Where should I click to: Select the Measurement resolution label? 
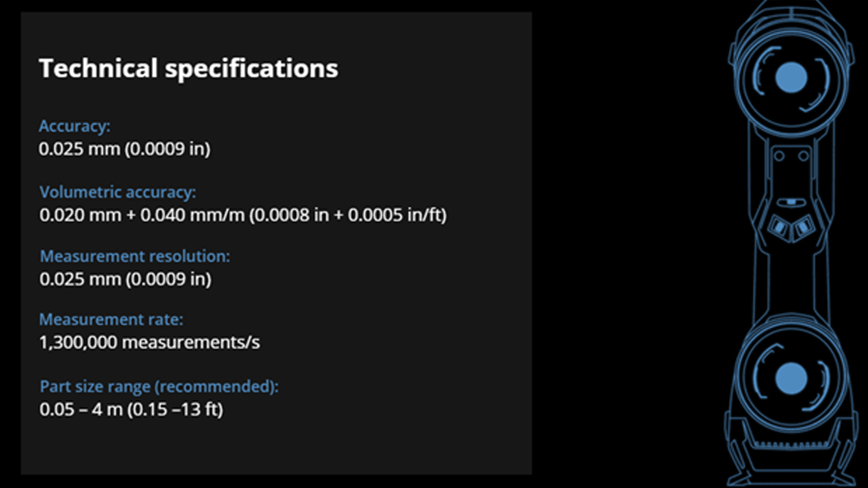(135, 256)
